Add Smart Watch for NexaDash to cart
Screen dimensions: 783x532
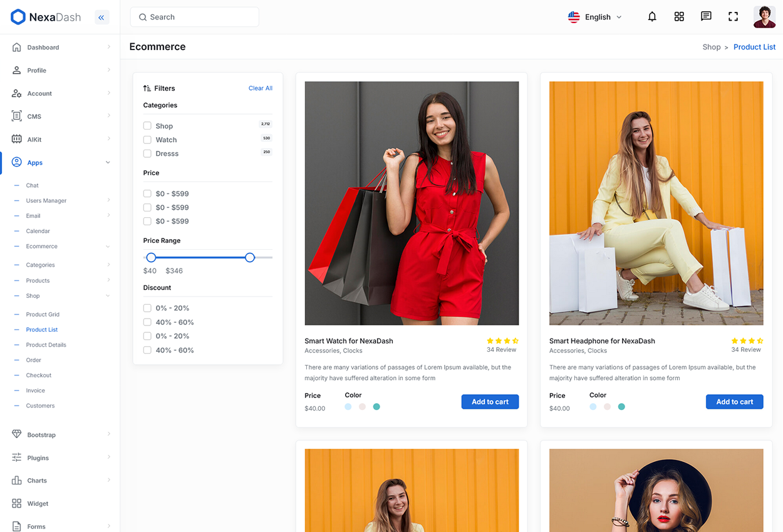point(490,402)
